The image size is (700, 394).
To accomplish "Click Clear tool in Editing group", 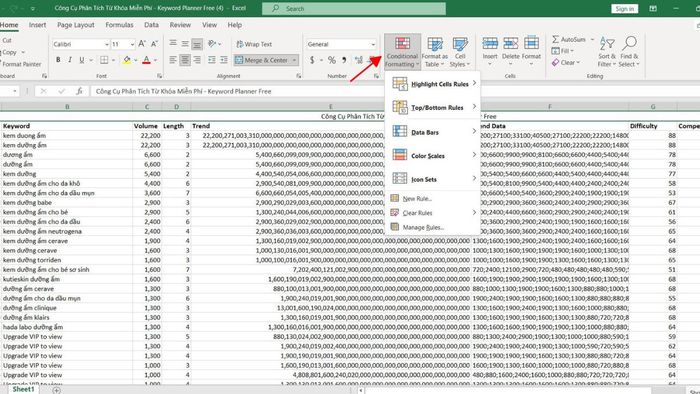I will point(565,62).
